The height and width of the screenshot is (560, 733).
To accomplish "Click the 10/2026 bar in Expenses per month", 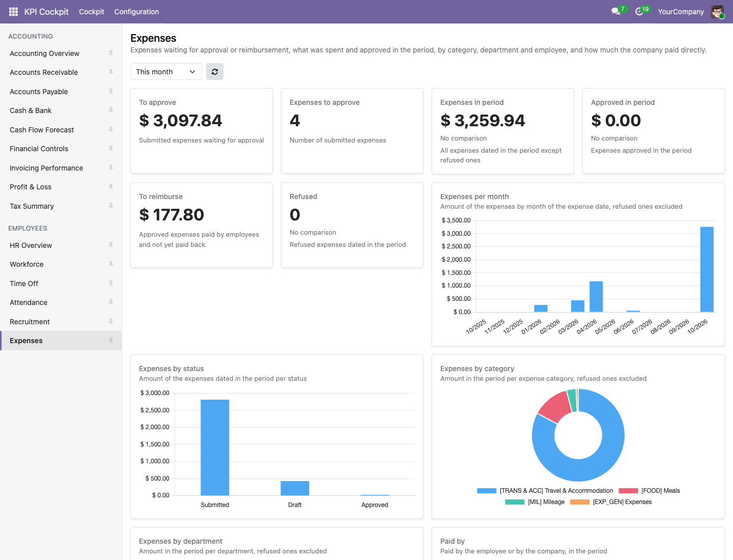I will tap(707, 269).
